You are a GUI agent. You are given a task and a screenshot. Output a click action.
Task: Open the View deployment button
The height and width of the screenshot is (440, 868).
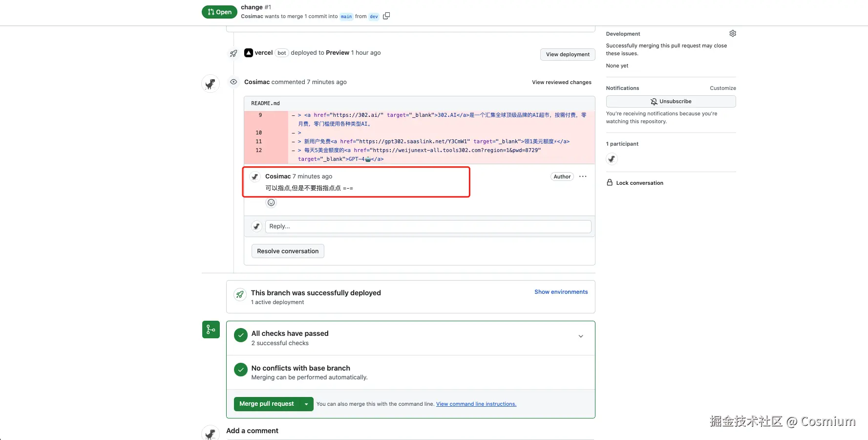[x=568, y=54]
